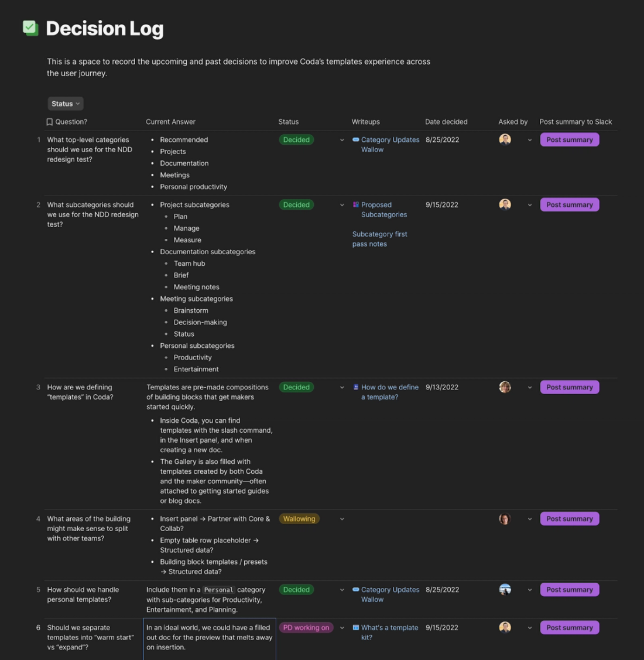Click the Asked by avatar in row 4

pyautogui.click(x=505, y=519)
